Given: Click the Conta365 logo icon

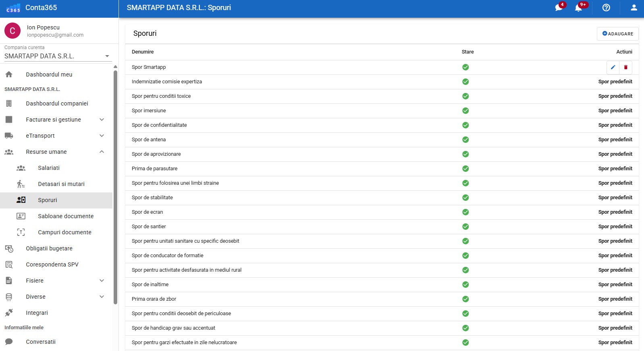Looking at the screenshot, I should [x=13, y=8].
